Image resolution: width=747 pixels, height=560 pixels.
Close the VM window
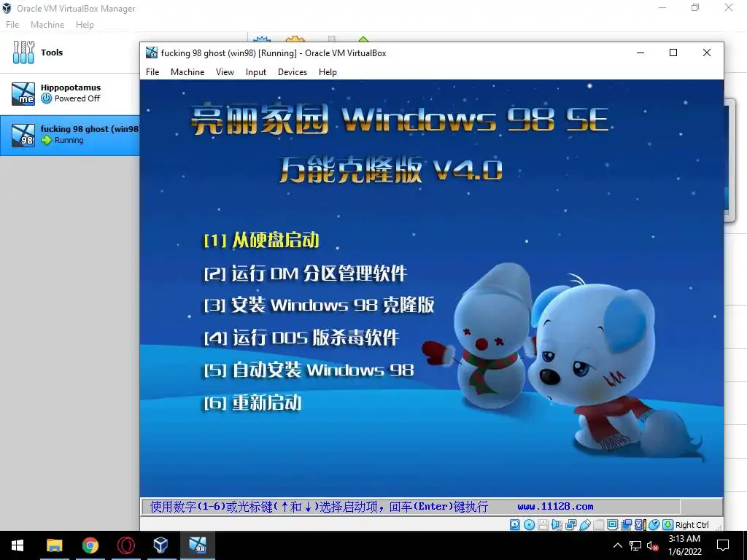tap(707, 52)
